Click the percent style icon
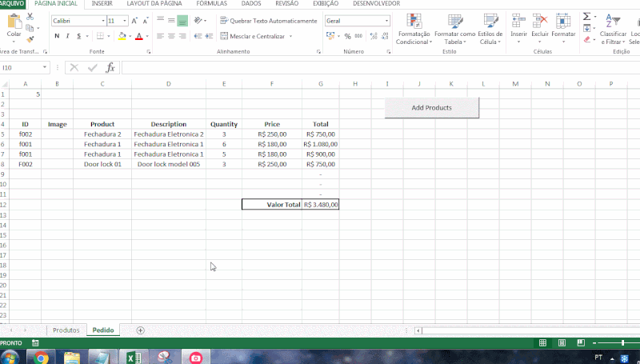This screenshot has width=640, height=364. [348, 36]
